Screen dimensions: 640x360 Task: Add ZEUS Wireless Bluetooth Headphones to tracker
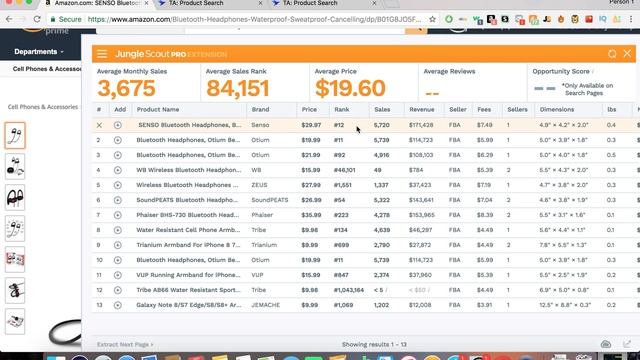coord(118,185)
